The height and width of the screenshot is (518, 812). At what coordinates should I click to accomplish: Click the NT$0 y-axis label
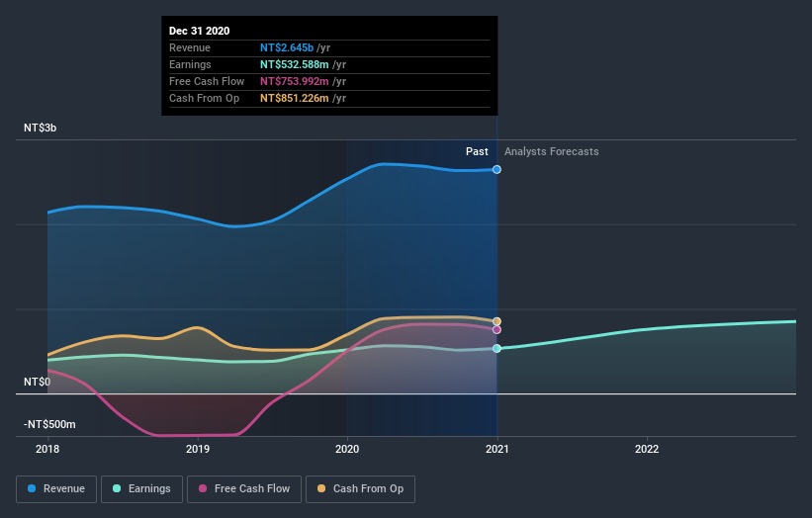click(37, 382)
